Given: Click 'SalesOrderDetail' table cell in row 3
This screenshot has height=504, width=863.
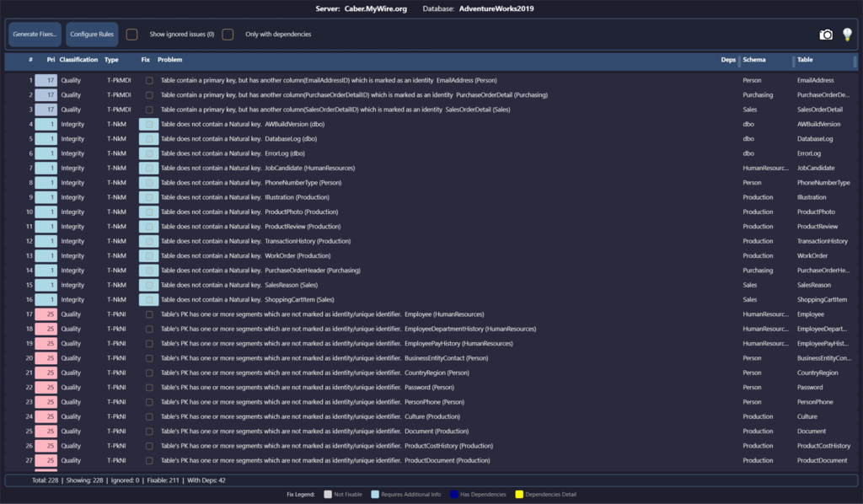Looking at the screenshot, I should coord(819,110).
